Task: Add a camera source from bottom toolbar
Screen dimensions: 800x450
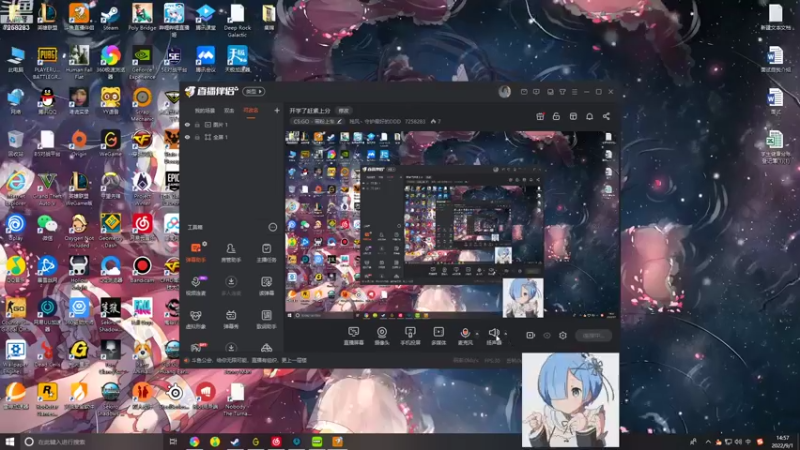Action: point(382,336)
